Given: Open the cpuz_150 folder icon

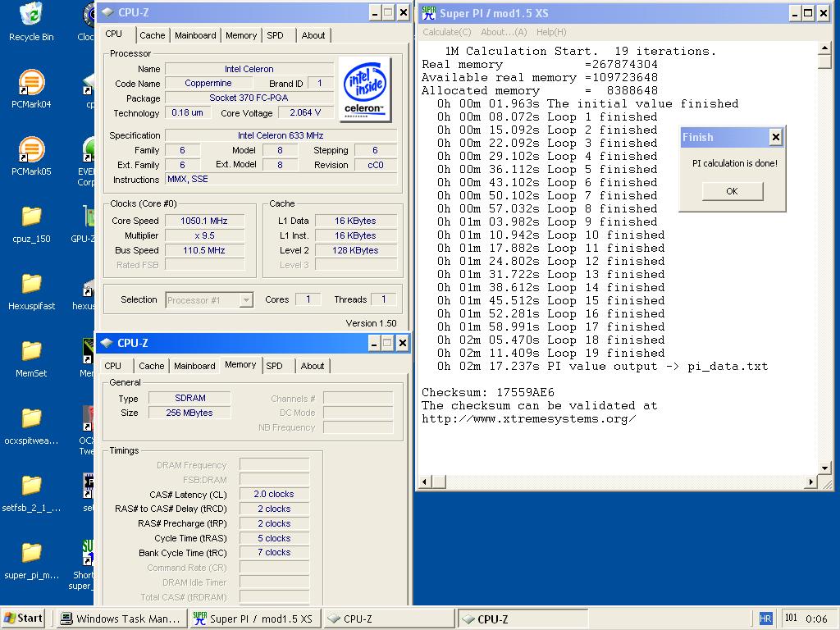Looking at the screenshot, I should [x=31, y=217].
